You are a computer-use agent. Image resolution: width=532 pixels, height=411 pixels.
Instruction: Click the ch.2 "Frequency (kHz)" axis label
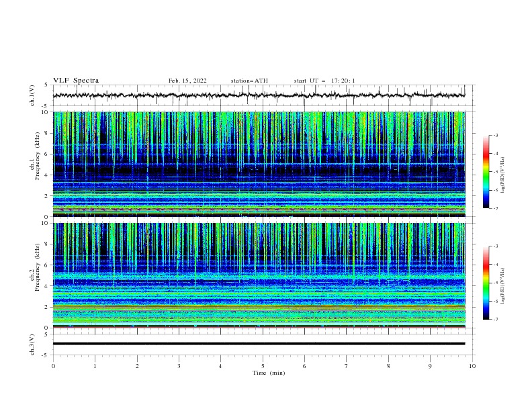point(38,267)
